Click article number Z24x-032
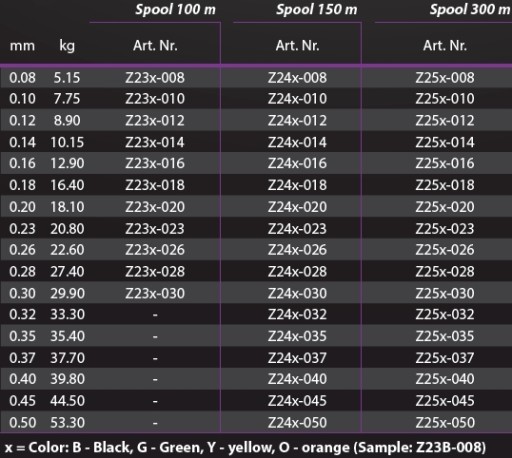The height and width of the screenshot is (458, 512). [x=297, y=314]
